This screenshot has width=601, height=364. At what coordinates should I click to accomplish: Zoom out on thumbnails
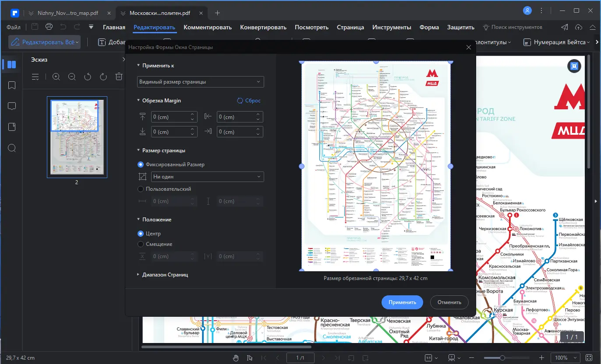click(x=72, y=77)
